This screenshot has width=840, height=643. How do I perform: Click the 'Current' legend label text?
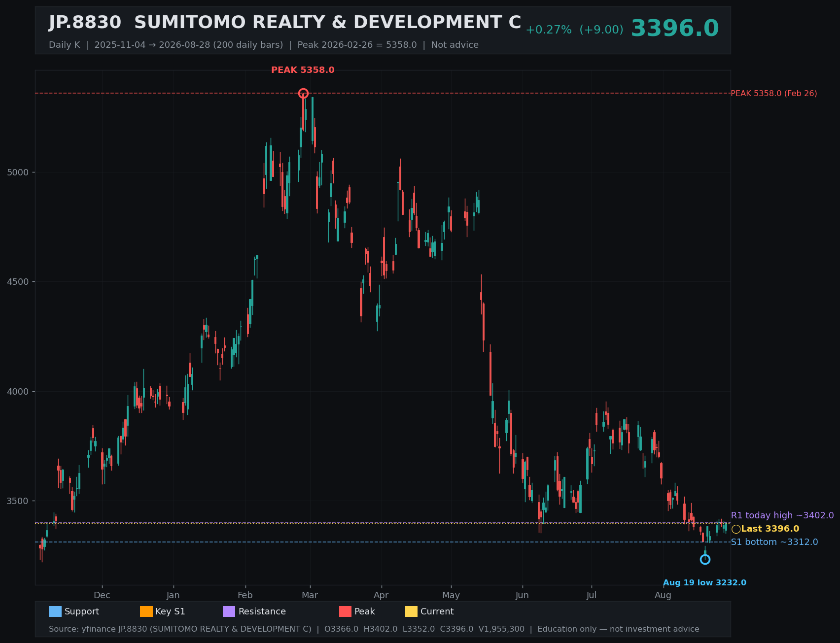[437, 611]
